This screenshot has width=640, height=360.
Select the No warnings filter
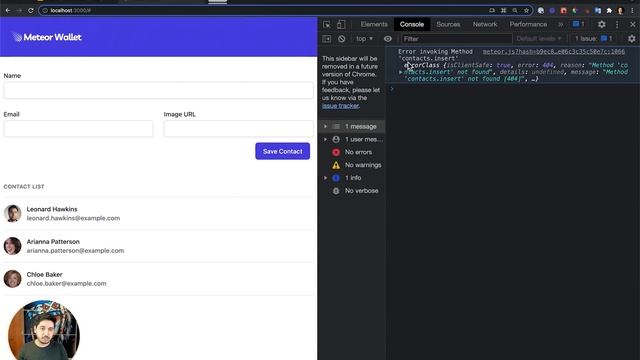point(351,165)
